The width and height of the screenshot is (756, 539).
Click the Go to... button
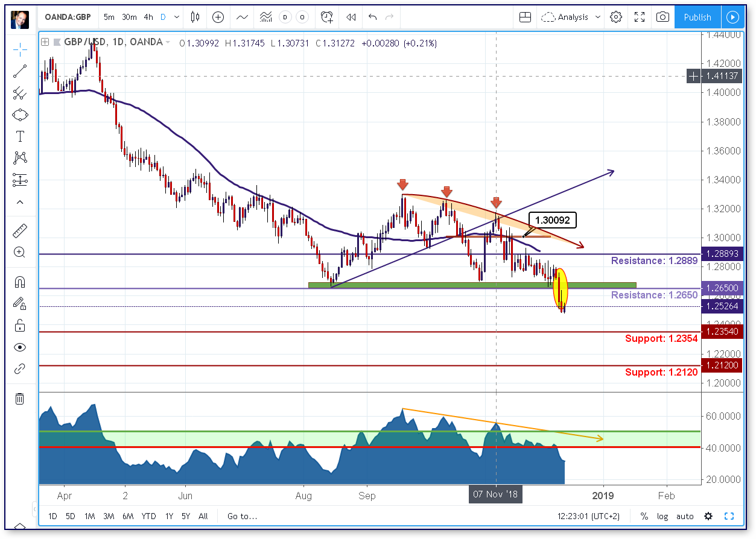pos(242,516)
